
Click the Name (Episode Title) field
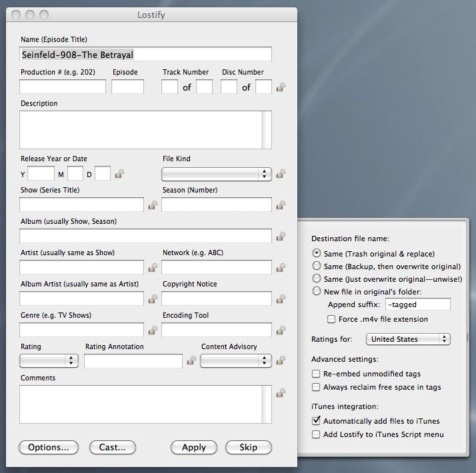[x=145, y=55]
